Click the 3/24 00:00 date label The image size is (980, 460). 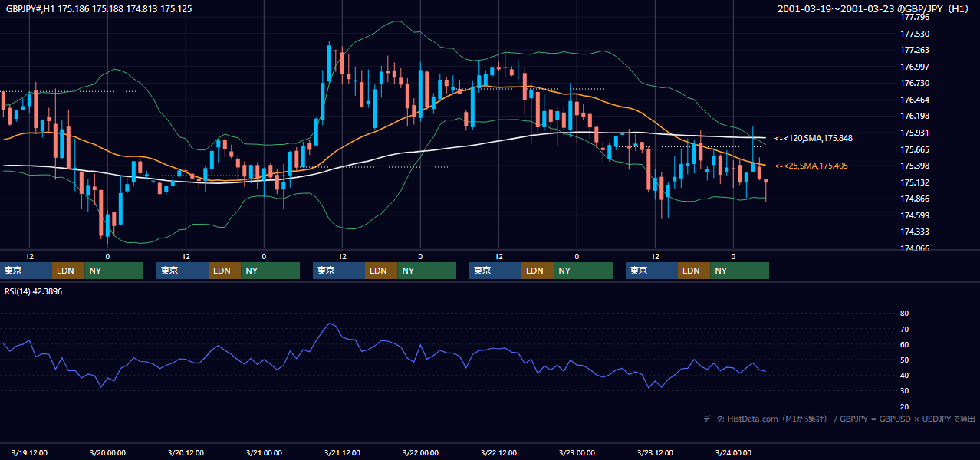[733, 452]
